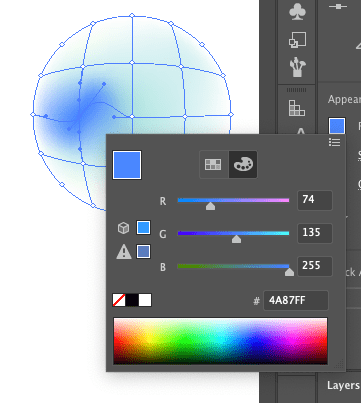Open the Brushes panel cup icon

point(297,67)
